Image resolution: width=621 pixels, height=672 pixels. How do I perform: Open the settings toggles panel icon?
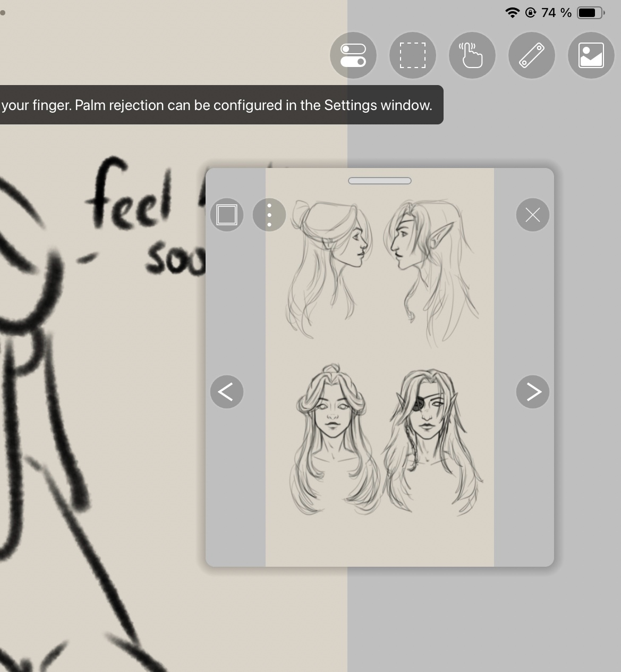pyautogui.click(x=353, y=55)
